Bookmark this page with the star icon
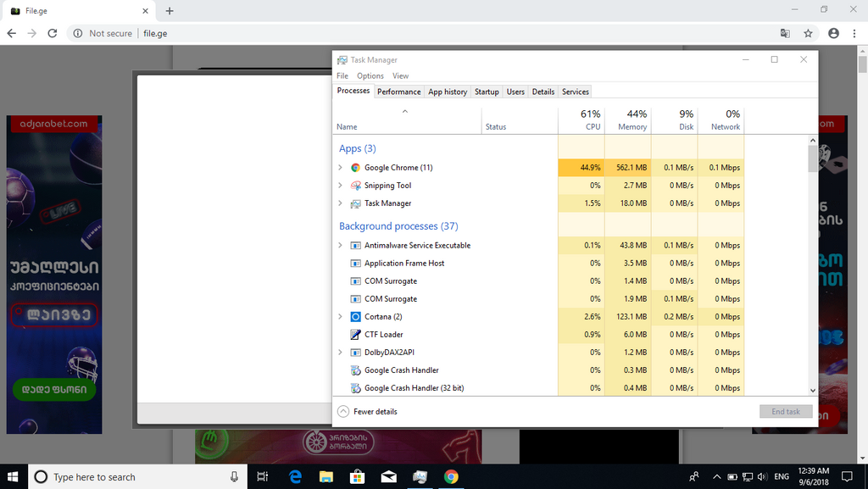Image resolution: width=868 pixels, height=489 pixels. [808, 33]
